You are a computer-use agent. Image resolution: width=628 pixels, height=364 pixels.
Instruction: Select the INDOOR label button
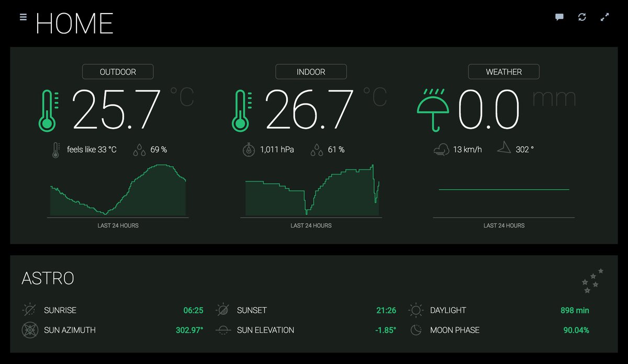[x=311, y=72]
